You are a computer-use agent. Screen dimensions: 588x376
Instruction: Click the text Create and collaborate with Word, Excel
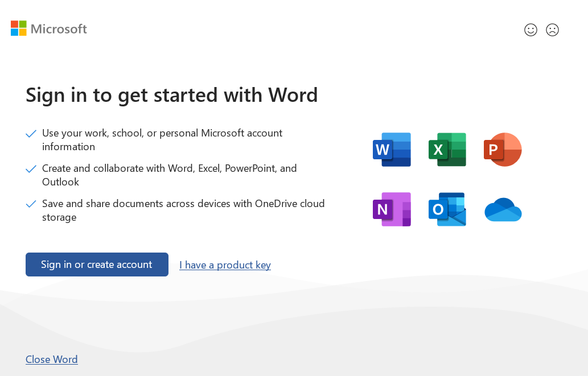point(170,175)
